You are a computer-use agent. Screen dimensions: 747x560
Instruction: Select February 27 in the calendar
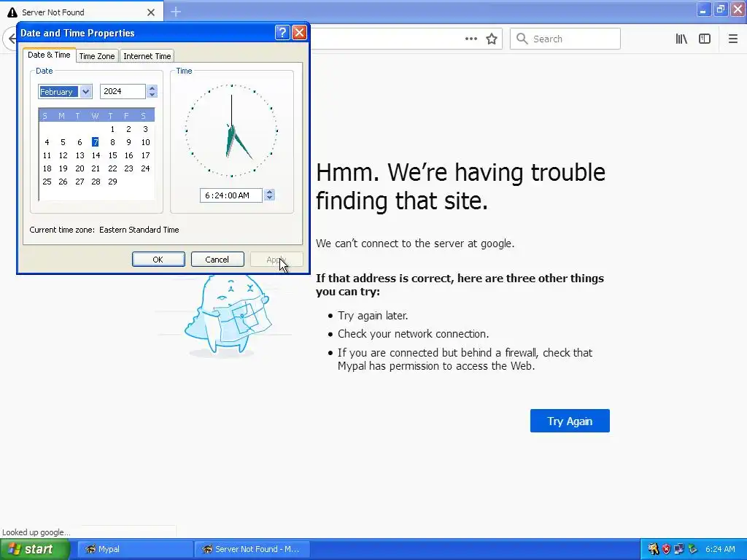click(80, 182)
